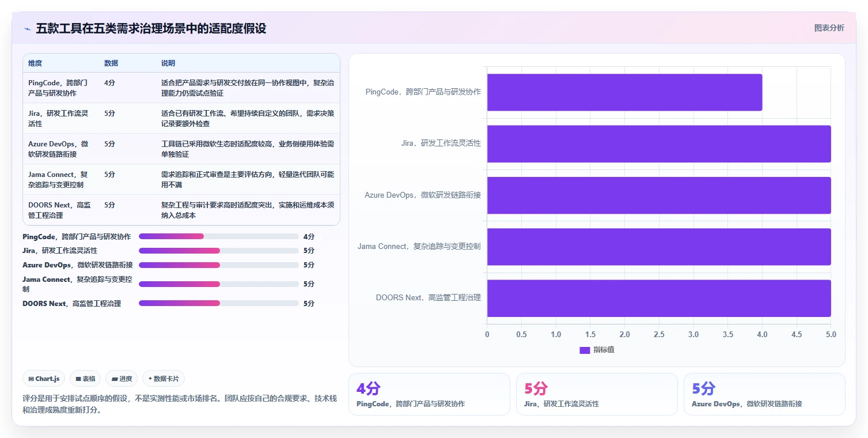Click the PingCode bar in the chart
This screenshot has width=868, height=438.
coord(624,92)
